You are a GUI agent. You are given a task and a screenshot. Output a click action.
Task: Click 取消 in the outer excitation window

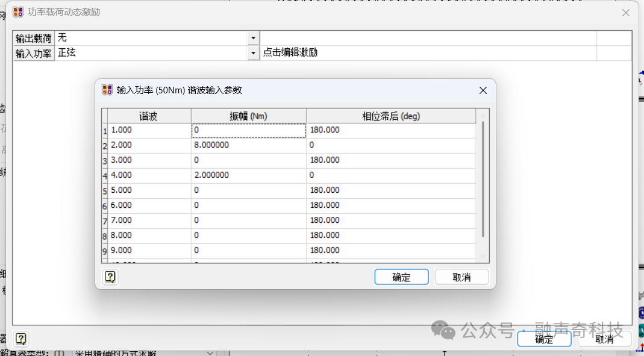(605, 339)
